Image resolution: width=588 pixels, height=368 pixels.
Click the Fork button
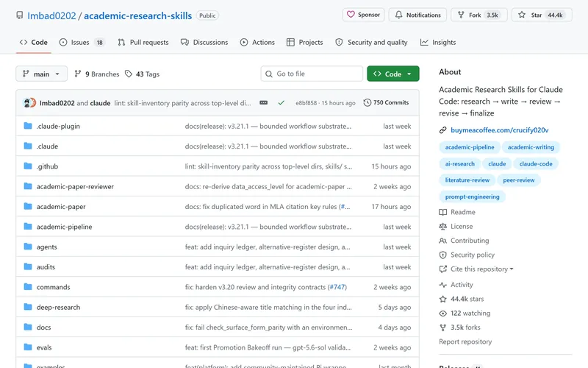(x=479, y=15)
